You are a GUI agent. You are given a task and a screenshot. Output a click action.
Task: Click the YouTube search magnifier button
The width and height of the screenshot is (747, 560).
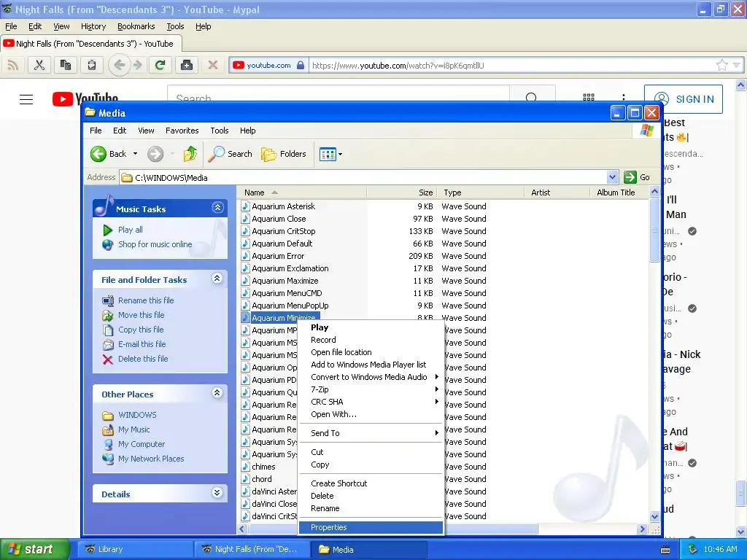coord(532,98)
